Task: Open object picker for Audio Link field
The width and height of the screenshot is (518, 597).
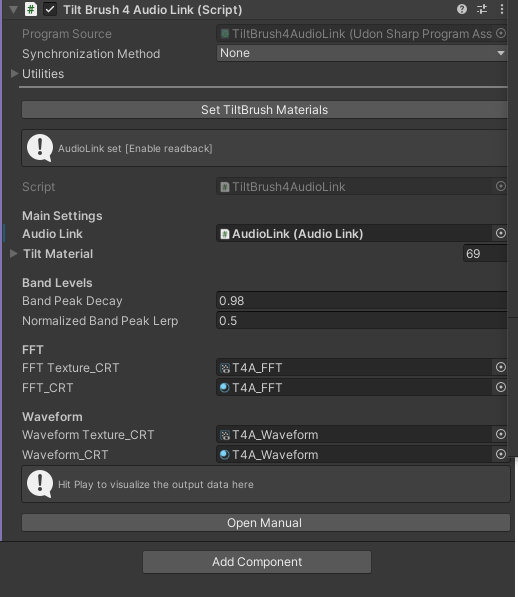Action: click(x=501, y=233)
